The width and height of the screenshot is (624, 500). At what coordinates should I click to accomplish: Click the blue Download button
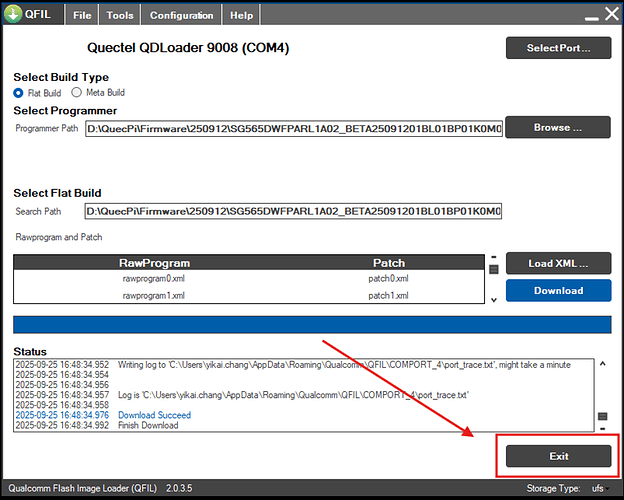tap(558, 290)
